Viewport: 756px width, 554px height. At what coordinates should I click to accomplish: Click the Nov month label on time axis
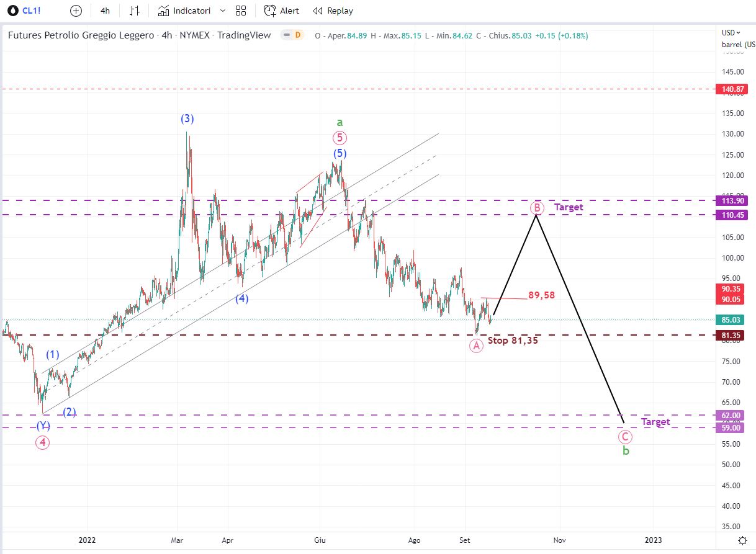point(560,540)
